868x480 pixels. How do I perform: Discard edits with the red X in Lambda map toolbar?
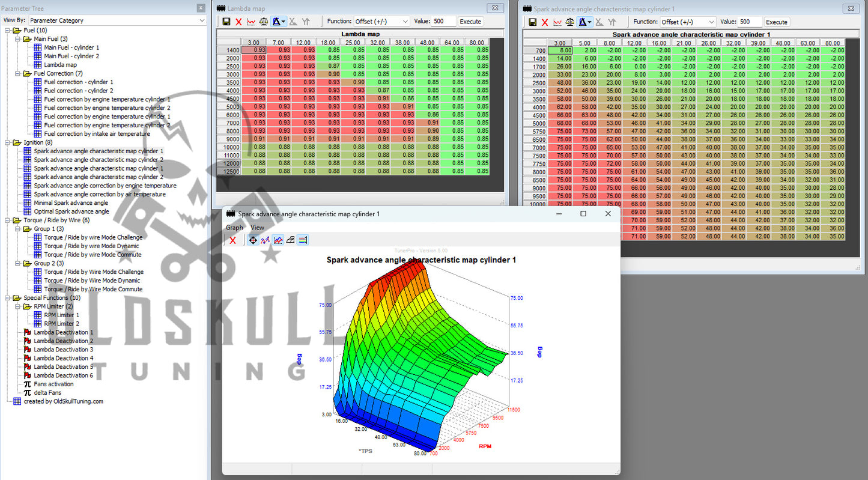point(238,21)
